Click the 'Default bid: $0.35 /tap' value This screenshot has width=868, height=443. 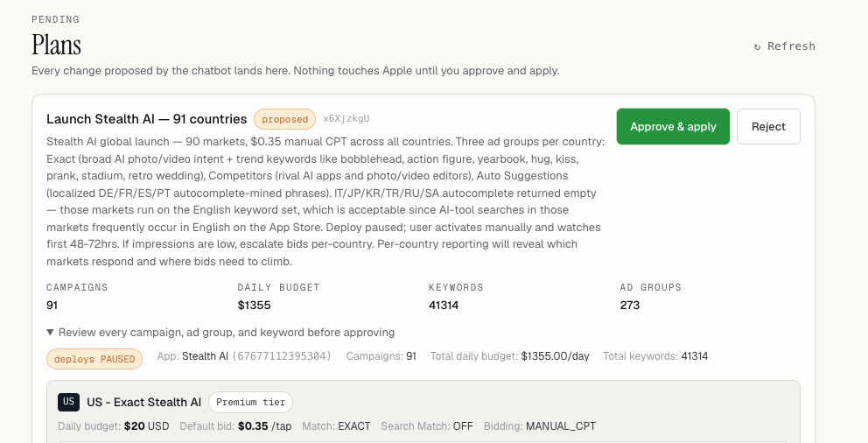tap(236, 426)
